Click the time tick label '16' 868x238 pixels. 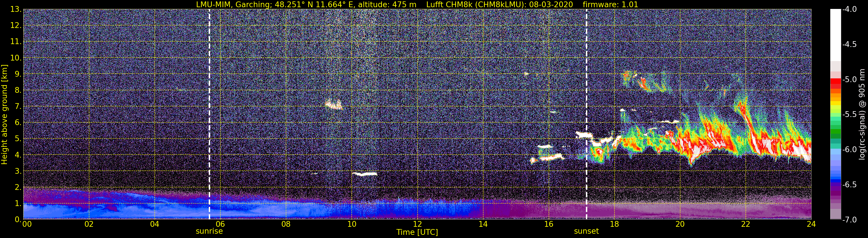point(548,224)
